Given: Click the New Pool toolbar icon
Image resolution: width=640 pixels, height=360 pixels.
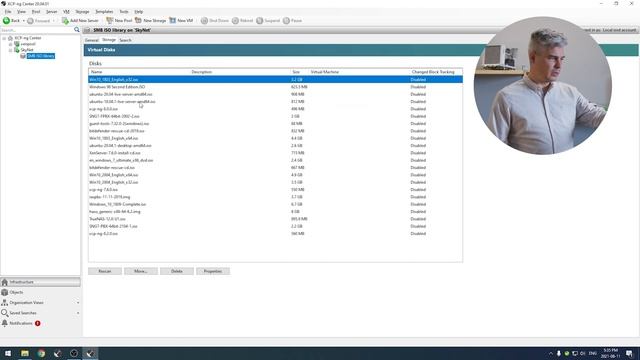Looking at the screenshot, I should (x=109, y=20).
